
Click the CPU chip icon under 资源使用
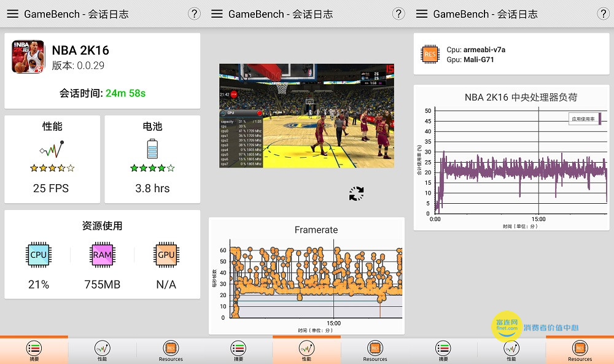[x=39, y=255]
